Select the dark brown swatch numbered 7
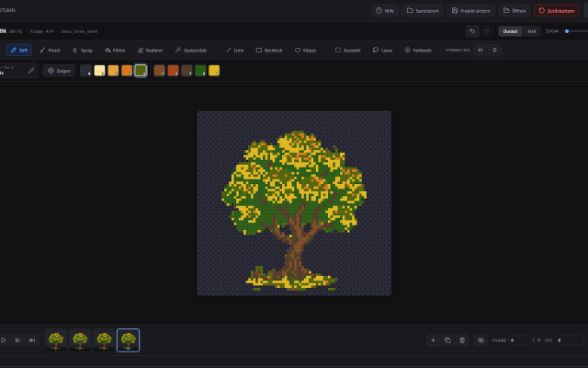Screen dimensions: 588x368 pyautogui.click(x=187, y=71)
